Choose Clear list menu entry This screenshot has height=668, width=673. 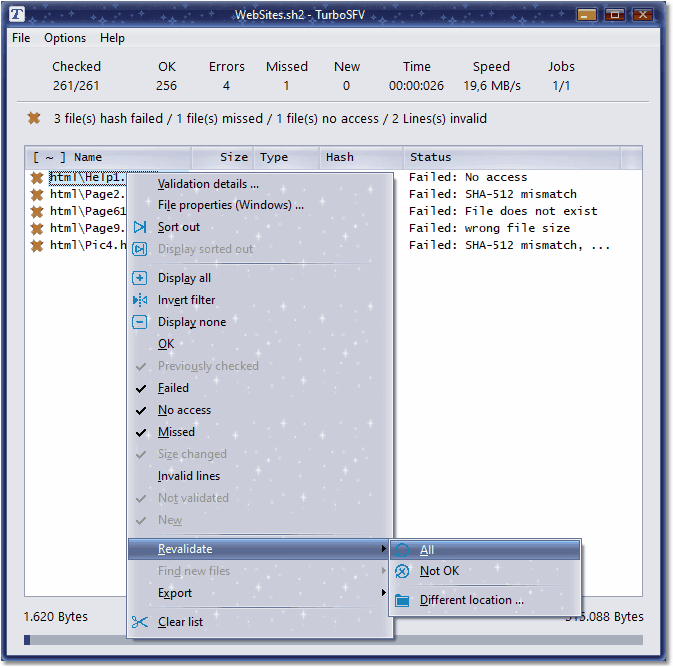coord(260,622)
